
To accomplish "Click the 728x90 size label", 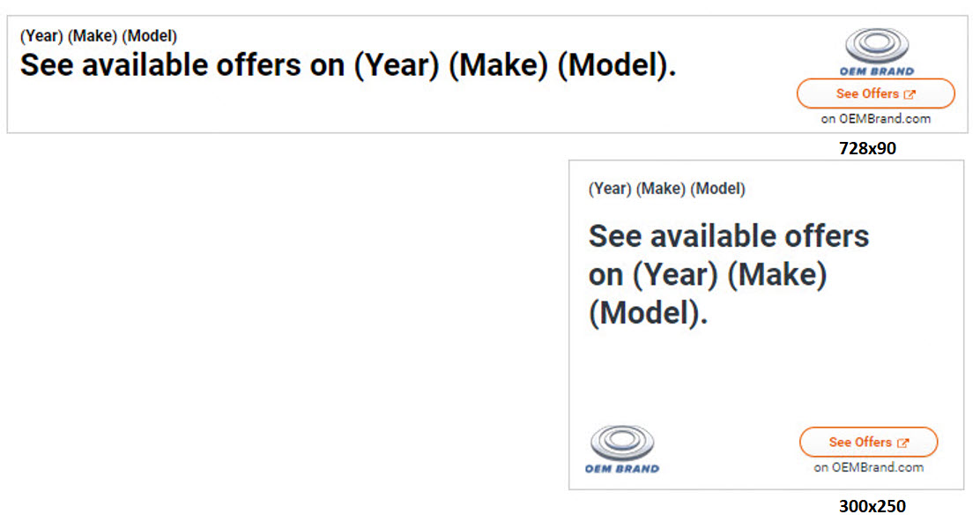I will 867,149.
